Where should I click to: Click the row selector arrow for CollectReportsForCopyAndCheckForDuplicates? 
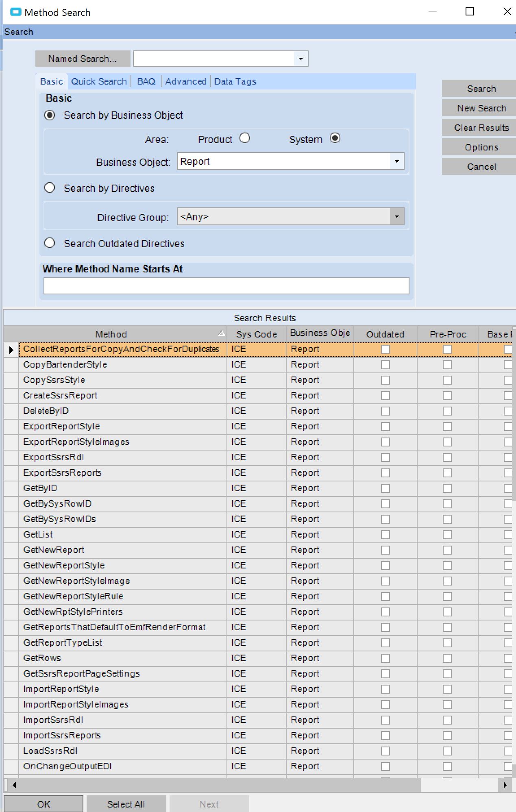click(11, 350)
